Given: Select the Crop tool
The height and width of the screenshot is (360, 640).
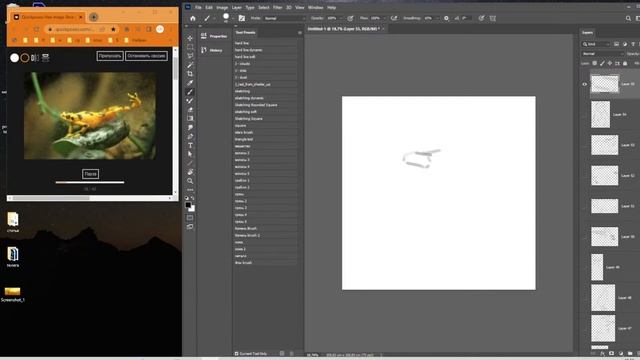Looking at the screenshot, I should pyautogui.click(x=190, y=74).
